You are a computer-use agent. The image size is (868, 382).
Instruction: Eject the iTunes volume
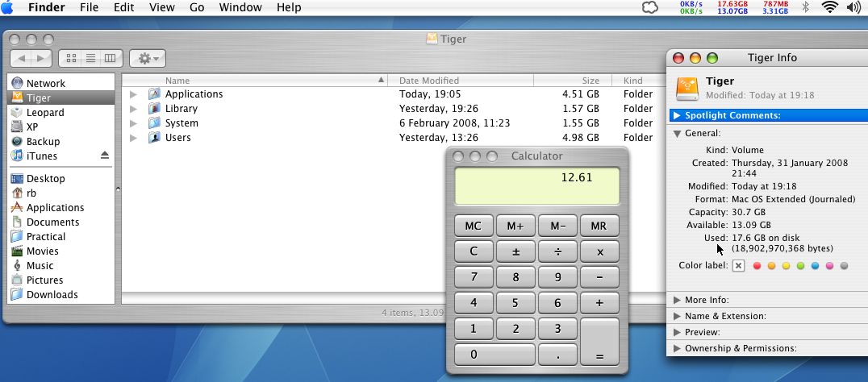pyautogui.click(x=105, y=156)
